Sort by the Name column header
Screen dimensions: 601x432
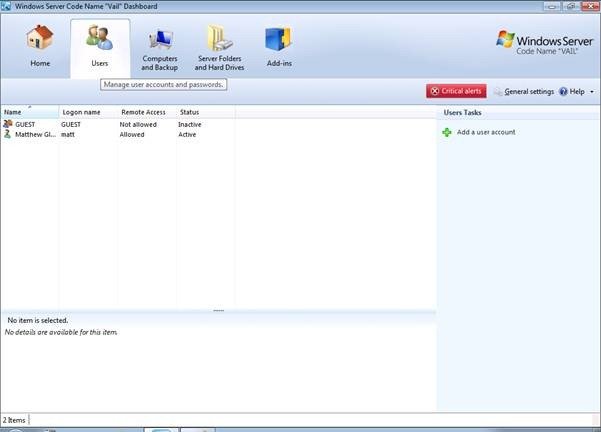click(x=30, y=112)
